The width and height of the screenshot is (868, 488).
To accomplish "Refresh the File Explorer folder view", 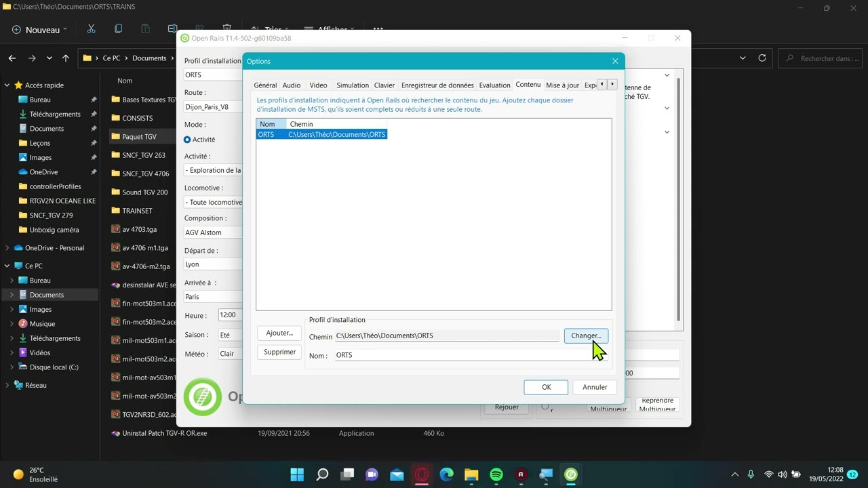I will (x=762, y=58).
